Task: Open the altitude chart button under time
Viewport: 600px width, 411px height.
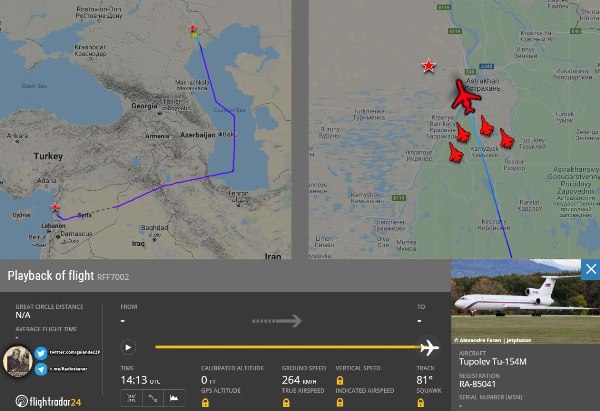Action: tap(178, 397)
